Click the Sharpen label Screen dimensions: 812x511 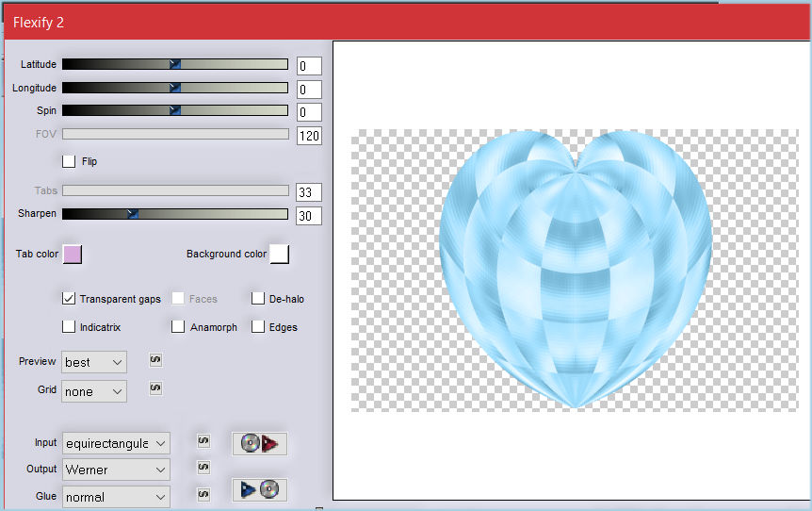pos(37,213)
